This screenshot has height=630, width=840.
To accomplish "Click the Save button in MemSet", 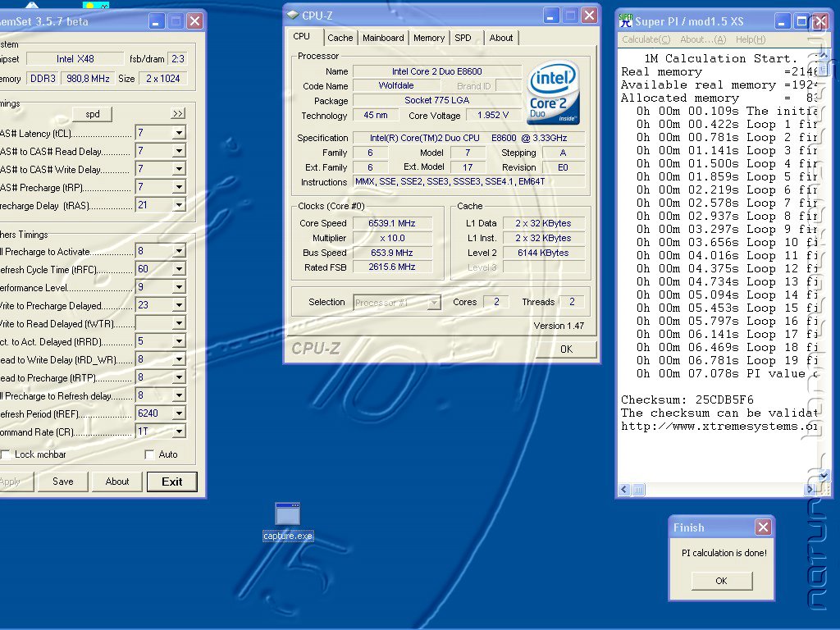I will (62, 481).
